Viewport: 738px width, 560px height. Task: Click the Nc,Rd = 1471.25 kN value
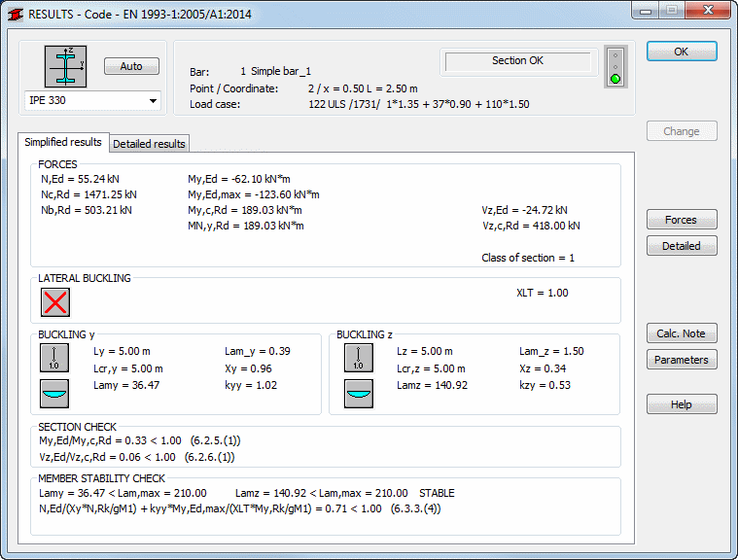[88, 194]
